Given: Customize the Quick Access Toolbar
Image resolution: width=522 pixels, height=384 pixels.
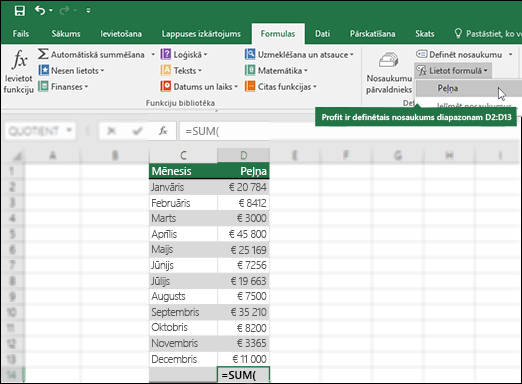Looking at the screenshot, I should tap(88, 11).
